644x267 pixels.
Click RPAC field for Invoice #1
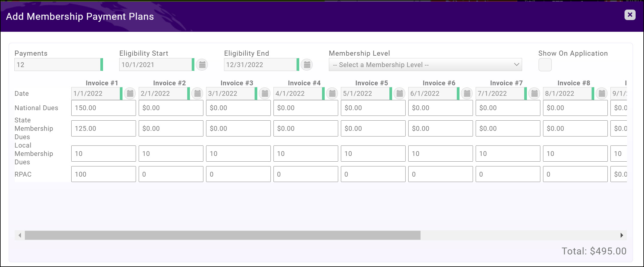click(103, 174)
